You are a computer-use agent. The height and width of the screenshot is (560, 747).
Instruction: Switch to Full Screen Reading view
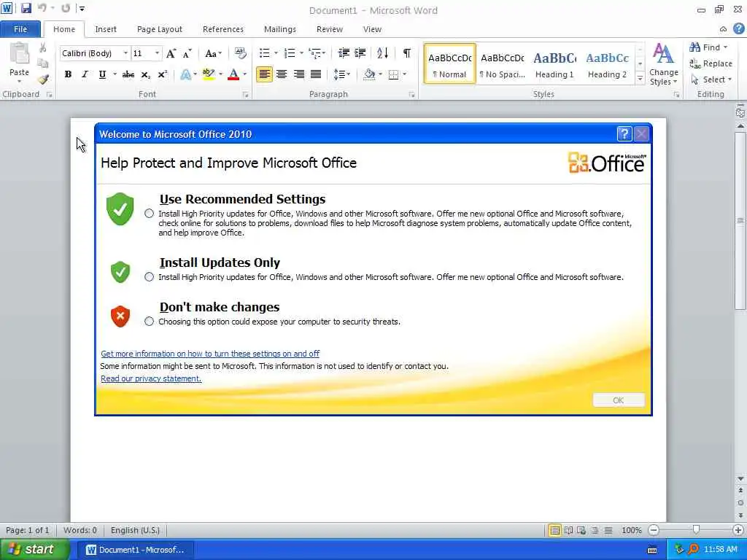[x=568, y=530]
